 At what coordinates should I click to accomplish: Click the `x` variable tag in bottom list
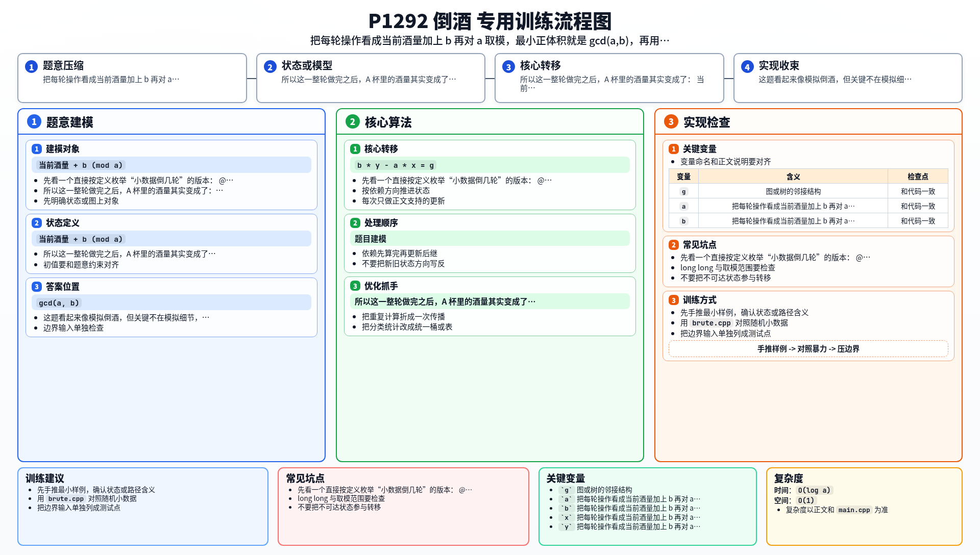click(x=566, y=517)
